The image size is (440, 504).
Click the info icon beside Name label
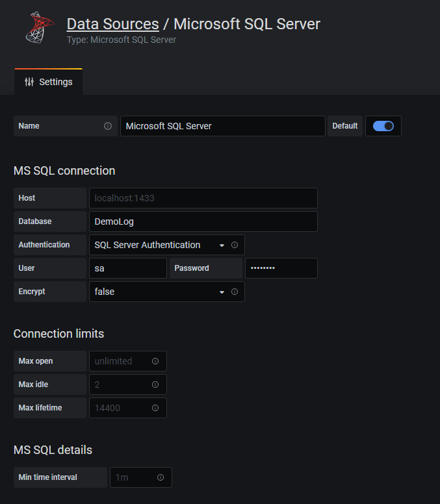tap(108, 126)
